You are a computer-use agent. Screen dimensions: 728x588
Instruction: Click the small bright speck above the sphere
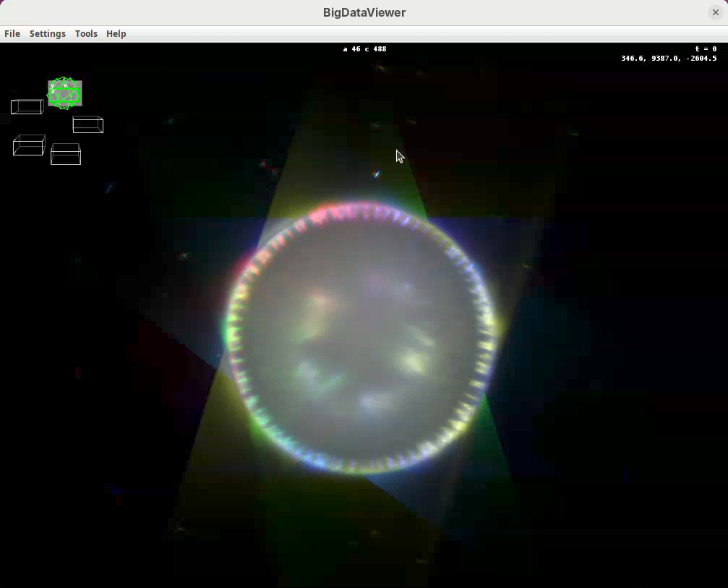[x=377, y=174]
